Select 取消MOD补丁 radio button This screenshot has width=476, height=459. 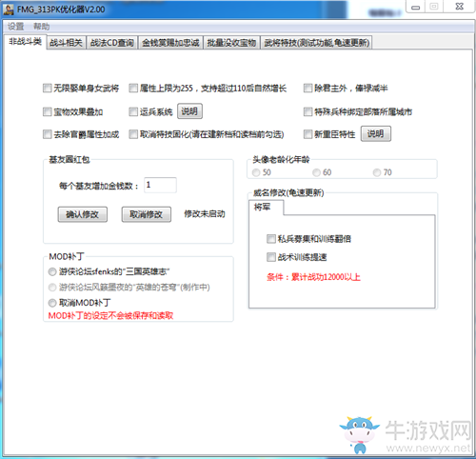point(52,303)
